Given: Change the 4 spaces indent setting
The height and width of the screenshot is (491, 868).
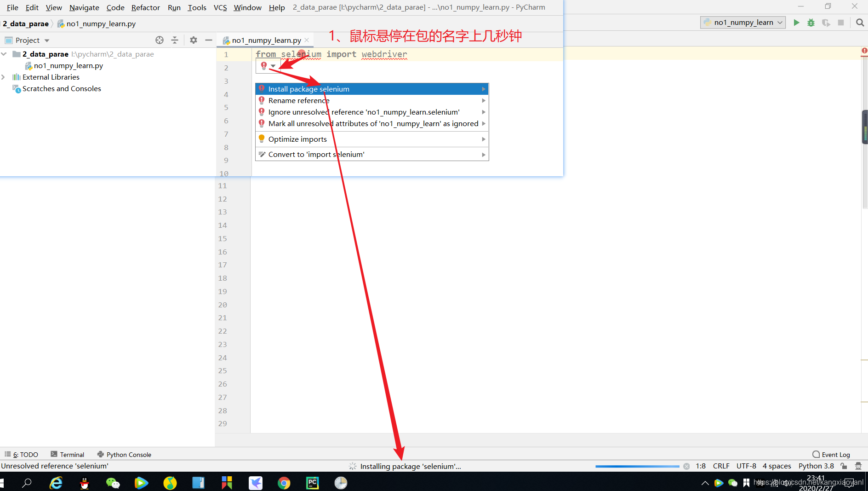Looking at the screenshot, I should (777, 466).
